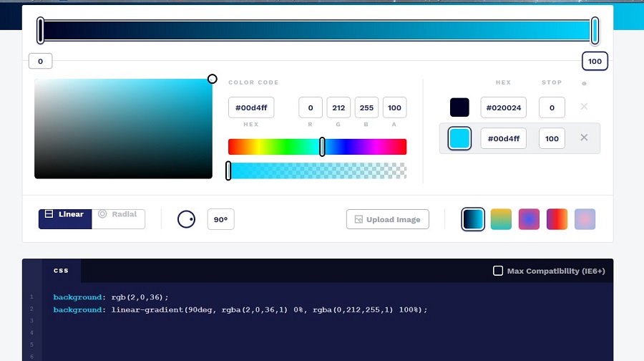Apply the purple-to-orange preset gradient
Image resolution: width=644 pixels, height=361 pixels.
[557, 219]
